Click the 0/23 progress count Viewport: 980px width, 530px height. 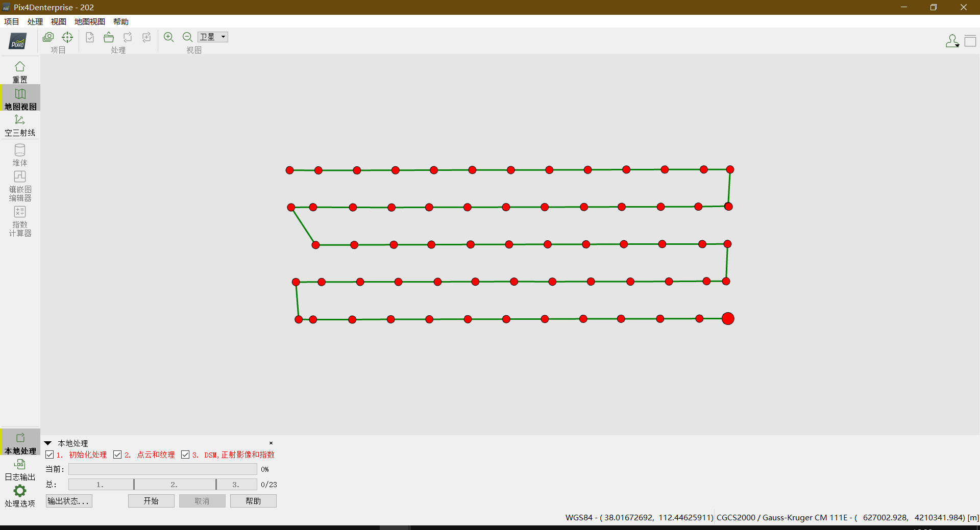[269, 485]
